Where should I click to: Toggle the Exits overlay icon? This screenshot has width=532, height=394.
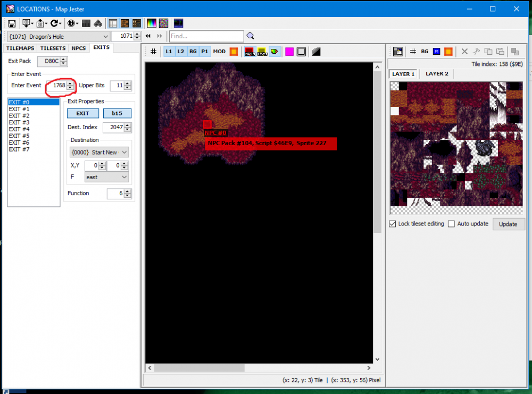pos(262,52)
